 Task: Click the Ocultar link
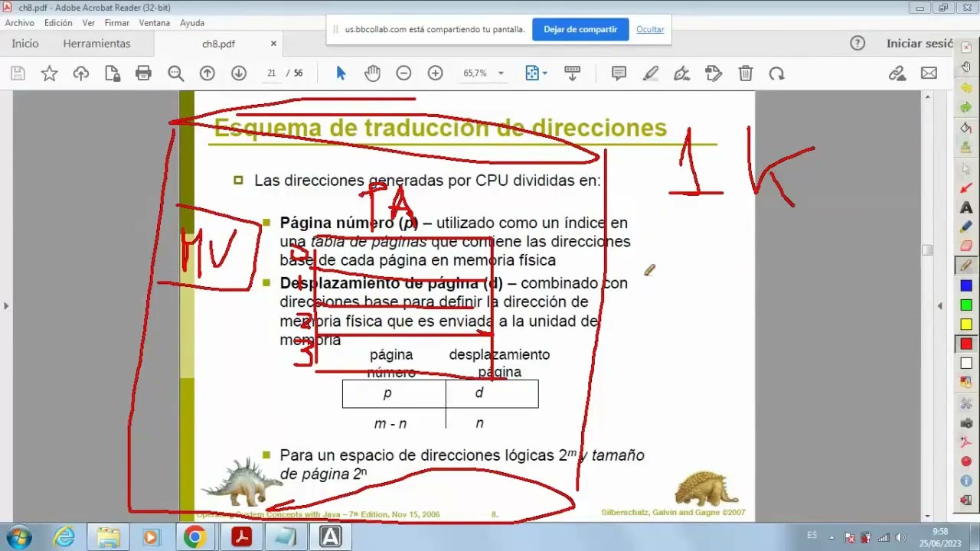pyautogui.click(x=650, y=29)
